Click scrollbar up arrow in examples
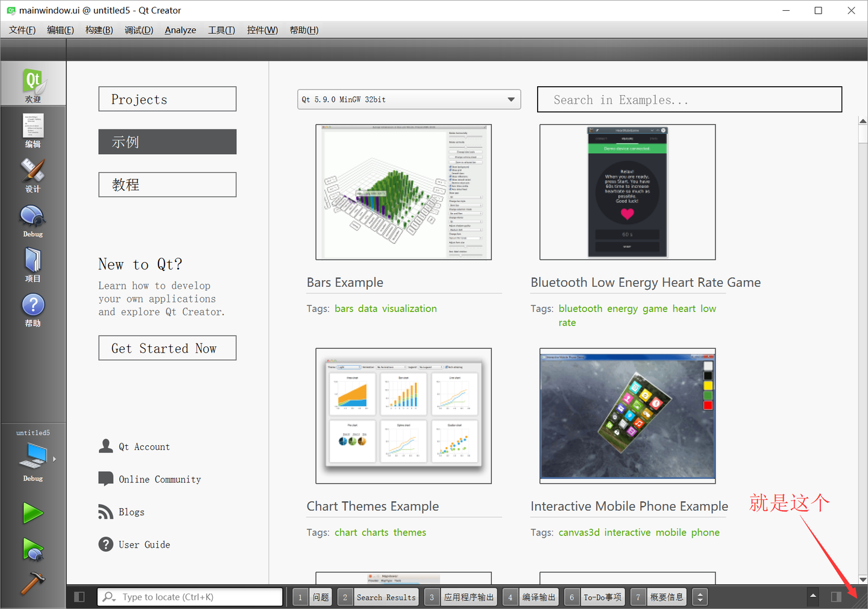The image size is (868, 609). pyautogui.click(x=863, y=121)
